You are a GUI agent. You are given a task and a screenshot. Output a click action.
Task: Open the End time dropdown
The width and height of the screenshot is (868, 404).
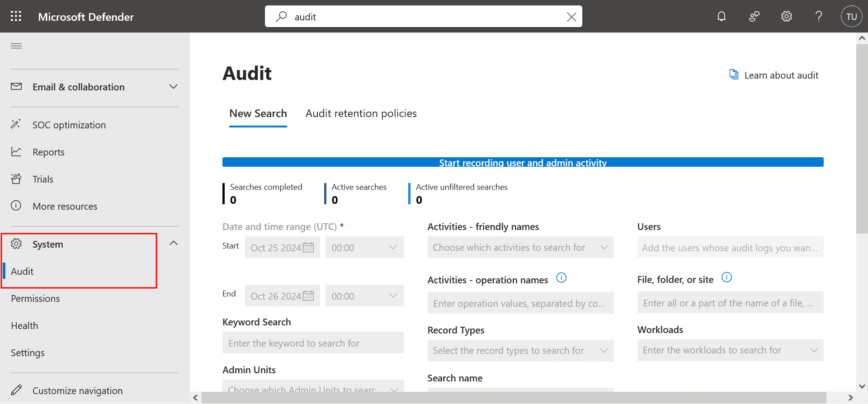pos(365,296)
